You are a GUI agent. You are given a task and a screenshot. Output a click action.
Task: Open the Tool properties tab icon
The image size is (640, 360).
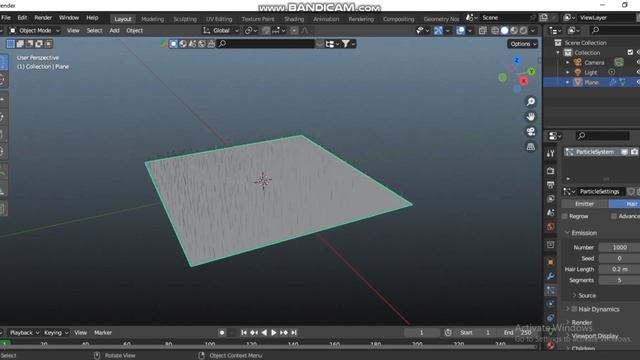point(550,153)
